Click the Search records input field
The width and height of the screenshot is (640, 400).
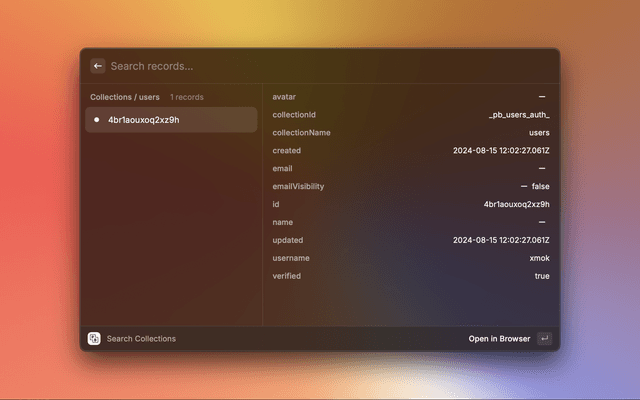pos(300,66)
